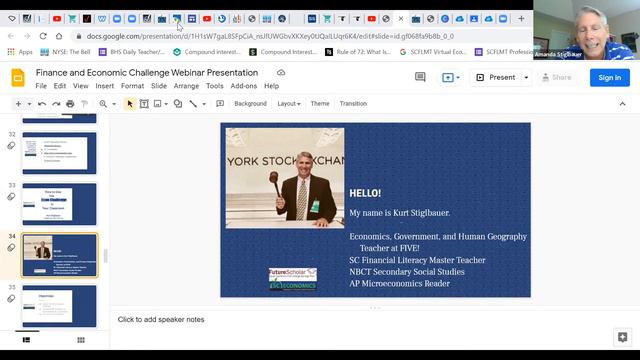Open the Insert menu
Viewport: 640px width, 360px height.
click(x=104, y=86)
